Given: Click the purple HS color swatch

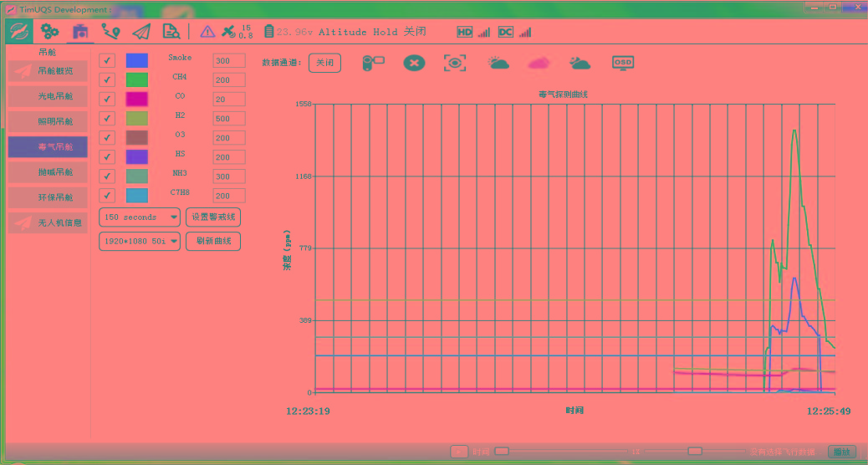Looking at the screenshot, I should point(137,156).
